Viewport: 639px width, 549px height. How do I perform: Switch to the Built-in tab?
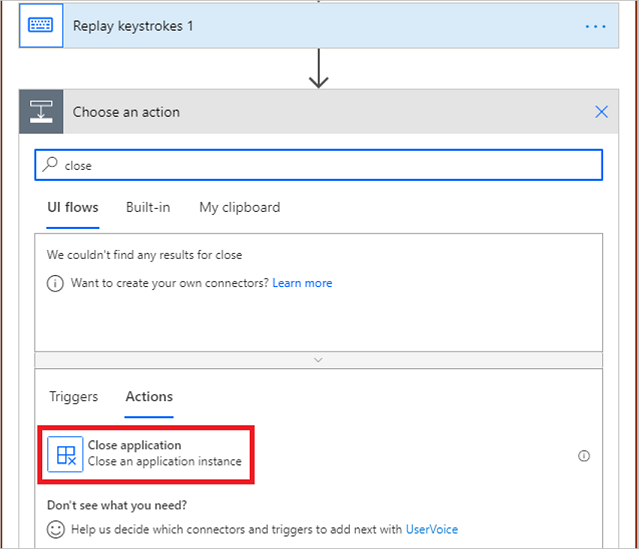(148, 207)
